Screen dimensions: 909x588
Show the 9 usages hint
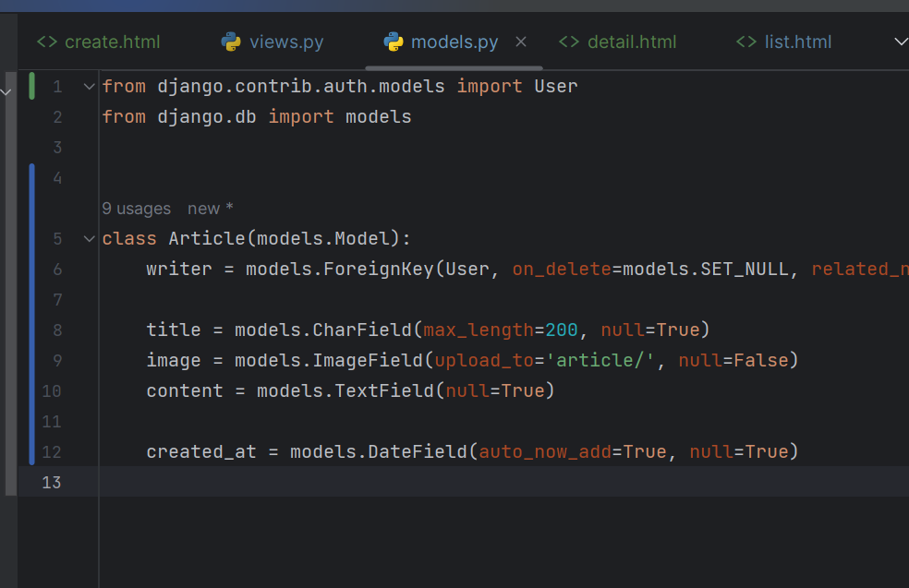click(136, 209)
